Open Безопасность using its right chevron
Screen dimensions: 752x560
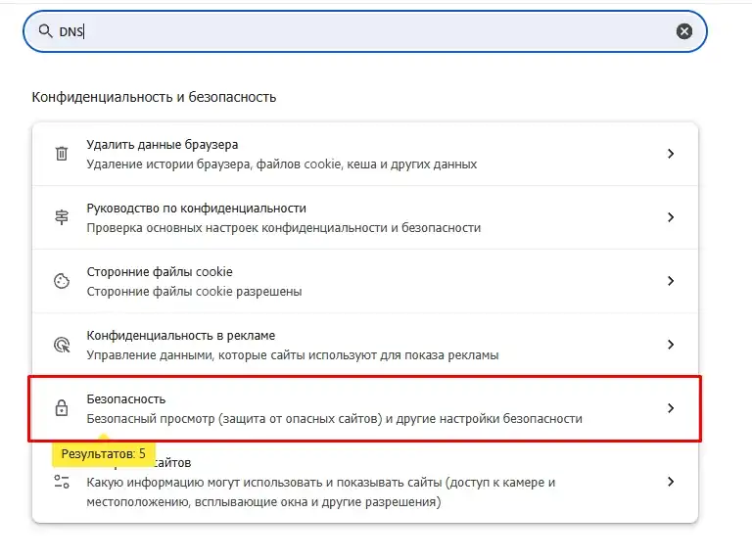coord(671,408)
